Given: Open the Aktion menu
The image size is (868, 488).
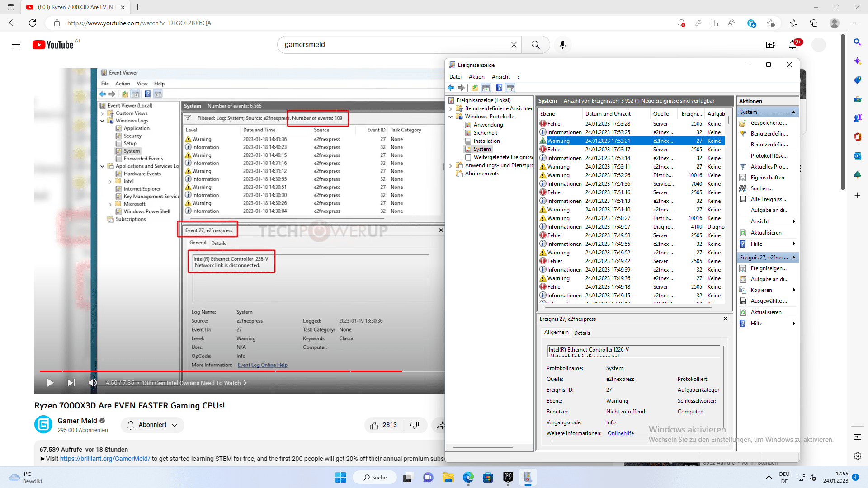Looking at the screenshot, I should pos(476,77).
